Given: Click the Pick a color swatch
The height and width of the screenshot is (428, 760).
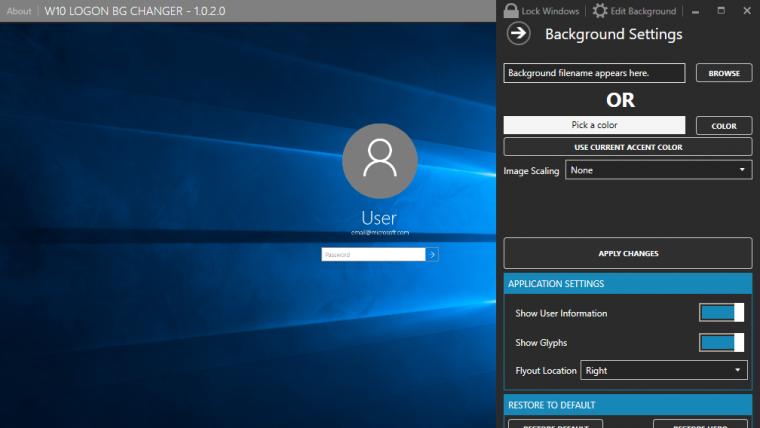Looking at the screenshot, I should tap(594, 125).
